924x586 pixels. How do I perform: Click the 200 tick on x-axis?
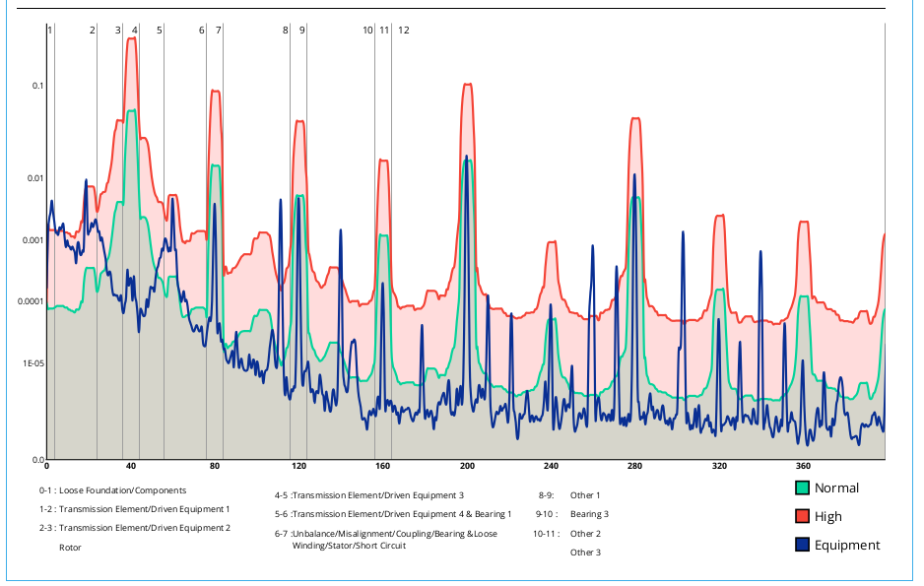467,466
